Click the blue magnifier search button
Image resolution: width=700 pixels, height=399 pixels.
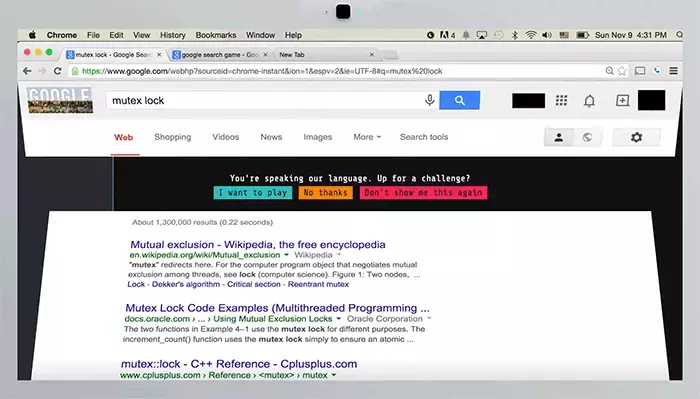(459, 100)
